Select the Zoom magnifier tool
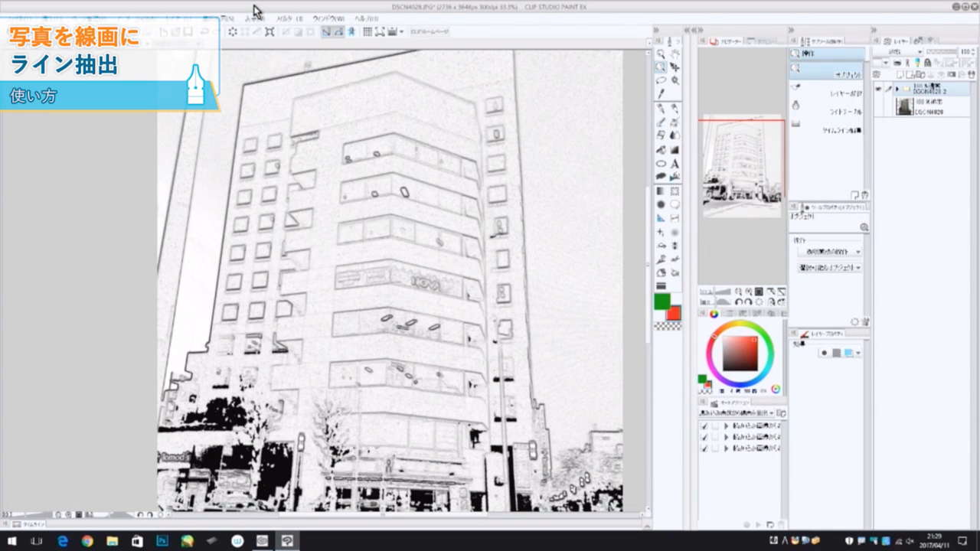This screenshot has width=980, height=551. pyautogui.click(x=661, y=54)
